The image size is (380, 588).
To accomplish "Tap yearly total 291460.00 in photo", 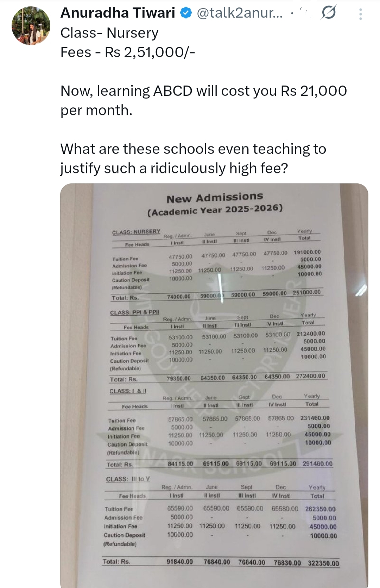I will (x=317, y=463).
